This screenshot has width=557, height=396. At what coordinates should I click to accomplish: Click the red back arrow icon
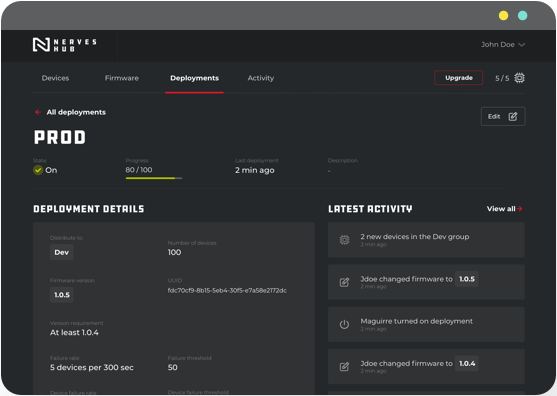[x=38, y=112]
